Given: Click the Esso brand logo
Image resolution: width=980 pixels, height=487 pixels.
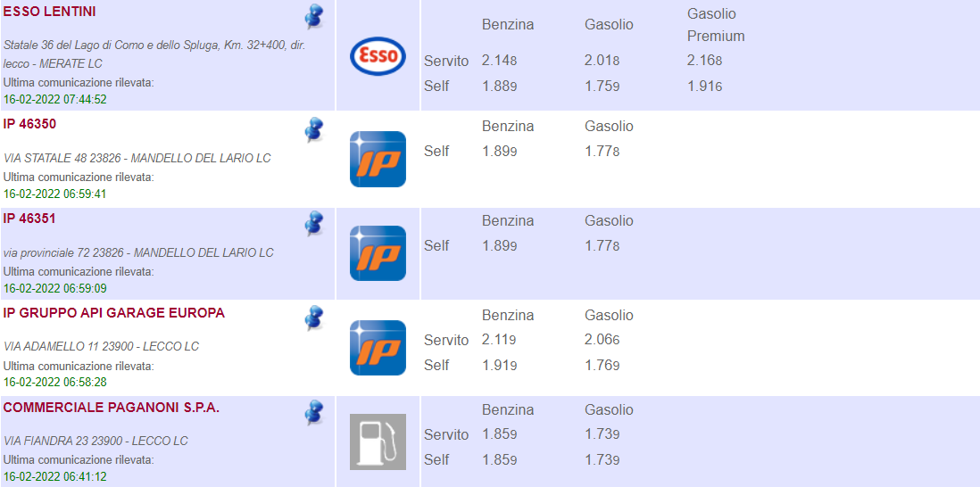Looking at the screenshot, I should coord(378,55).
